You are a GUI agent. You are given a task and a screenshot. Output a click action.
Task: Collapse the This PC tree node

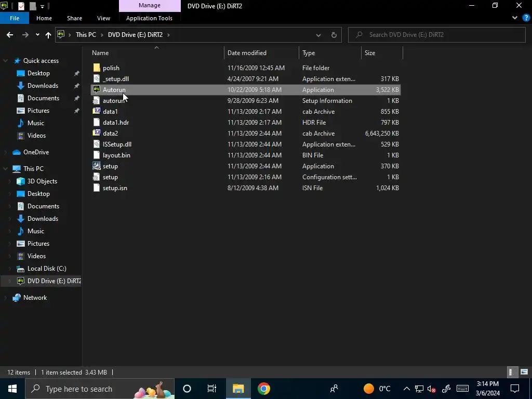[5, 169]
